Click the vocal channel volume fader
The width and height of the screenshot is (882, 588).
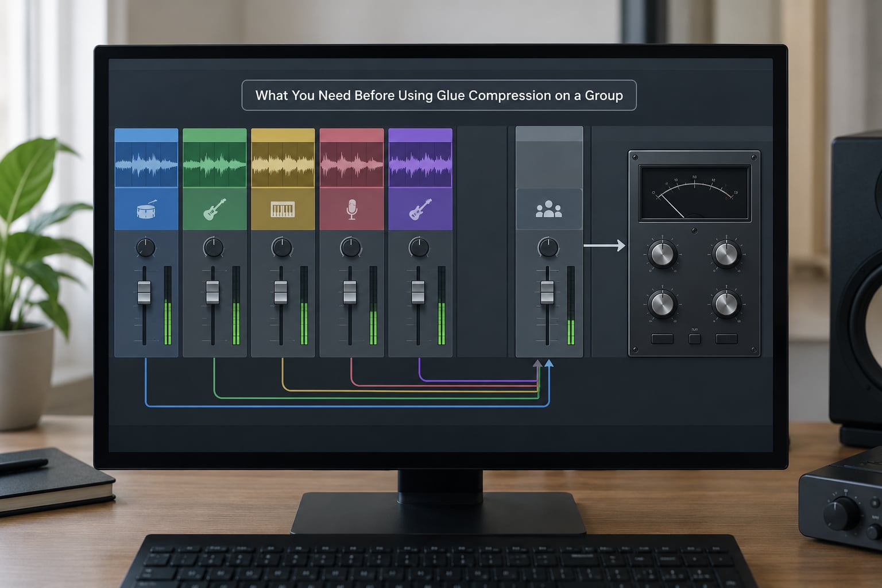click(350, 292)
